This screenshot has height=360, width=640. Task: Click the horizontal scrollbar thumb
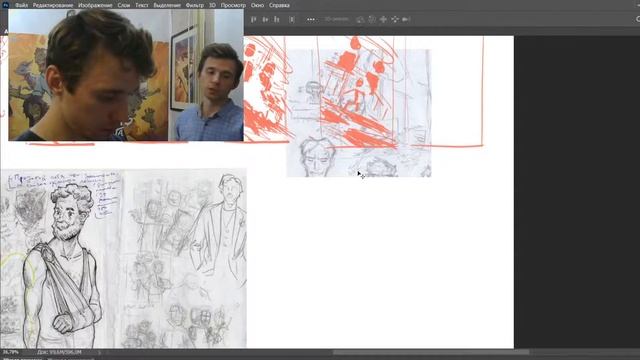(x=431, y=352)
